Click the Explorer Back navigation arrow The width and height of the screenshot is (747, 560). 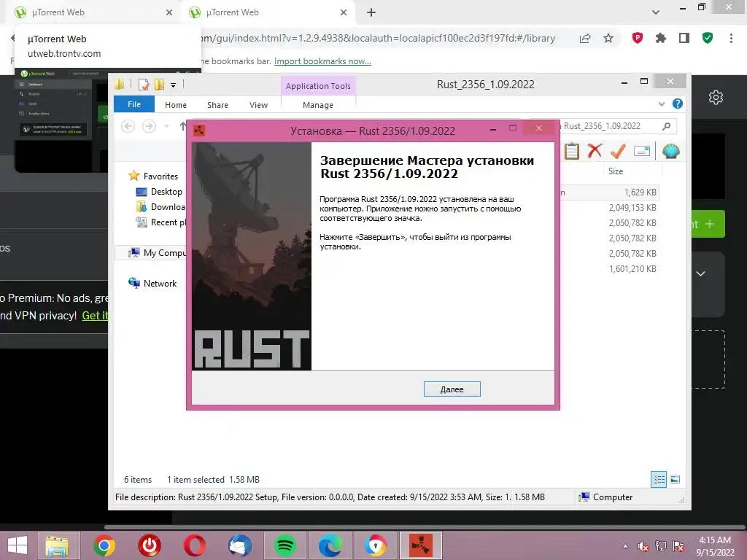click(x=128, y=126)
